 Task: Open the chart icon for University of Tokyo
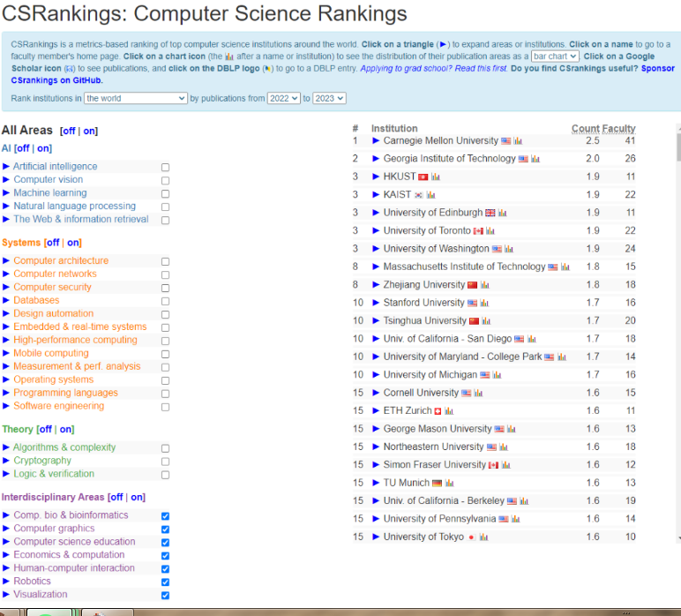click(x=484, y=537)
